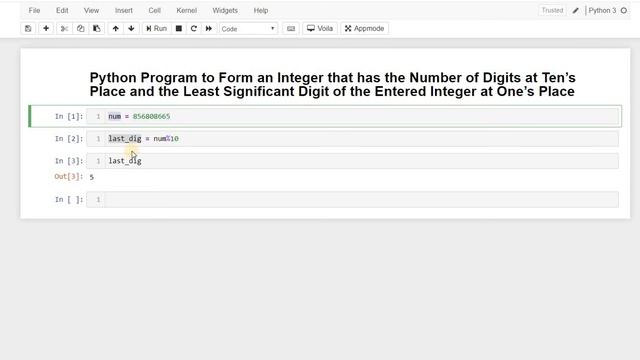Open the Edit menu

pos(62,11)
